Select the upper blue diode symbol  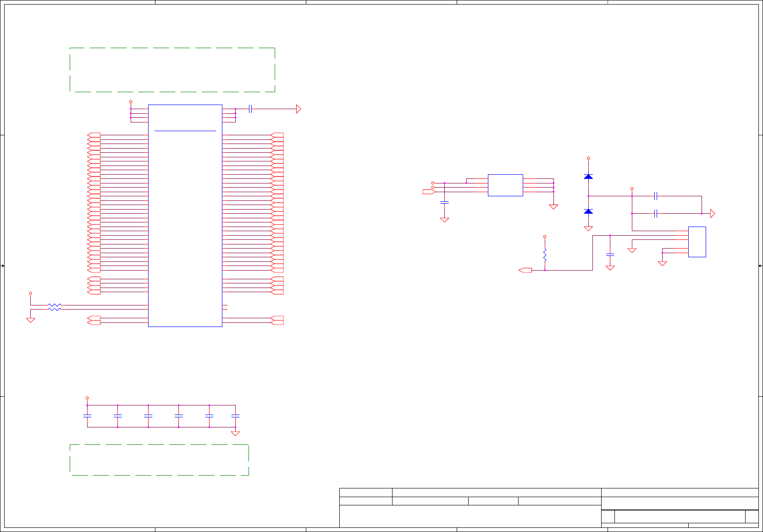pos(588,177)
